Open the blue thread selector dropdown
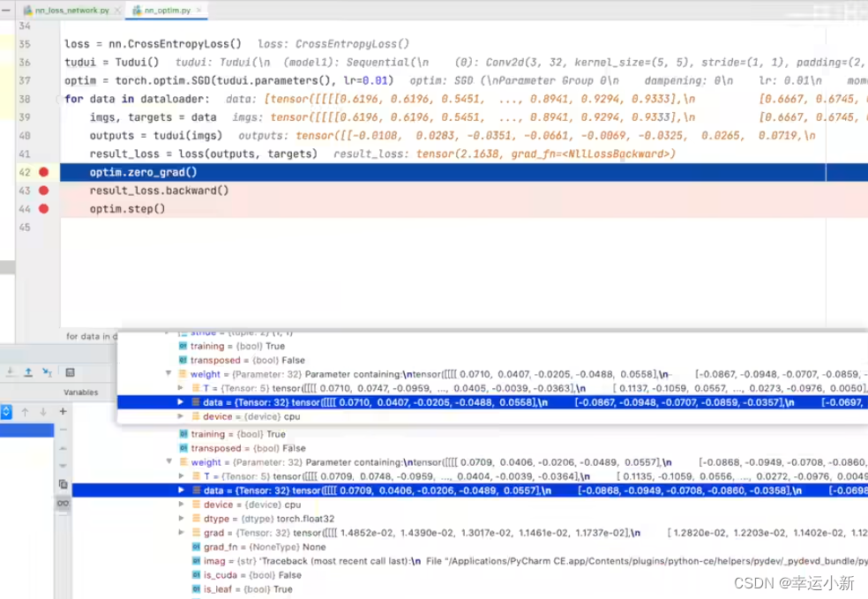 [5, 412]
